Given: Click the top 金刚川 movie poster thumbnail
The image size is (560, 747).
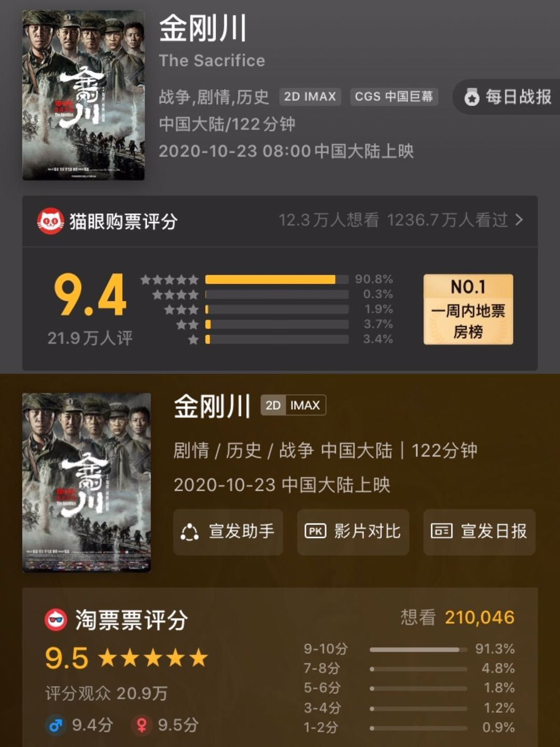Looking at the screenshot, I should (83, 95).
